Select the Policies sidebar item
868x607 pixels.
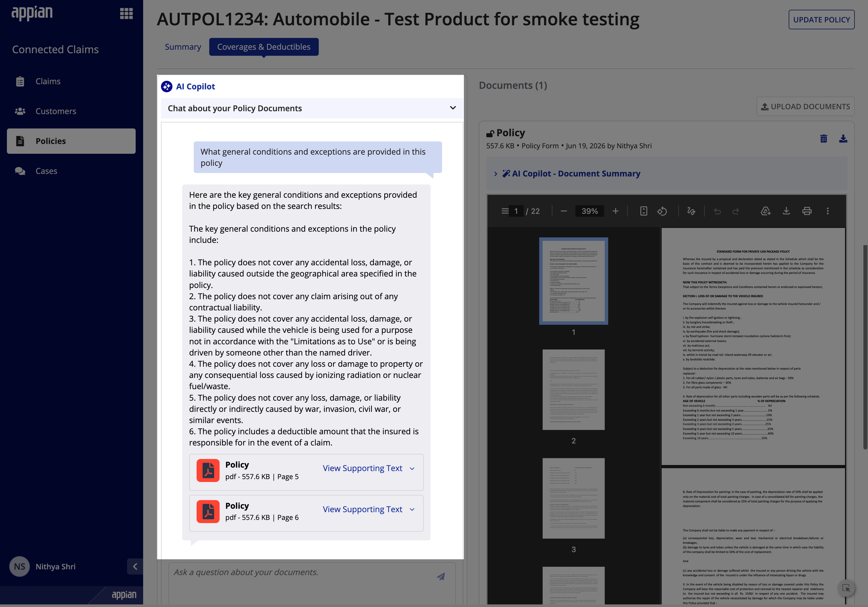click(71, 141)
